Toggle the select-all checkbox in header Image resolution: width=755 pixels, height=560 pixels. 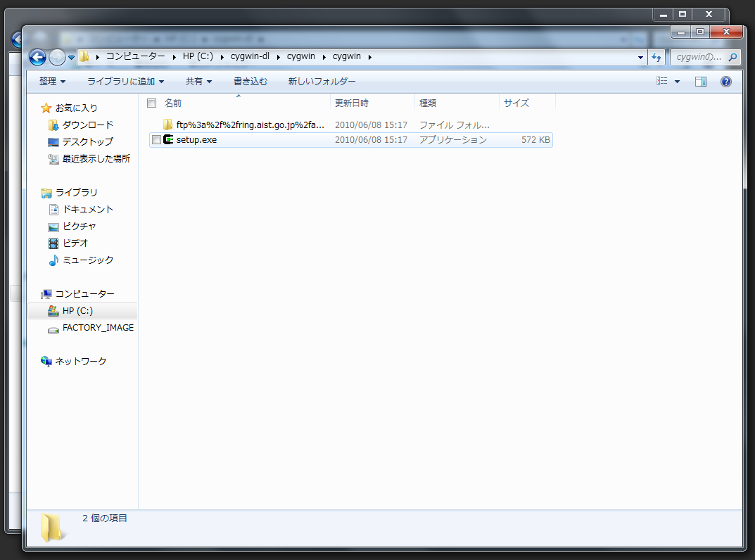pyautogui.click(x=151, y=103)
